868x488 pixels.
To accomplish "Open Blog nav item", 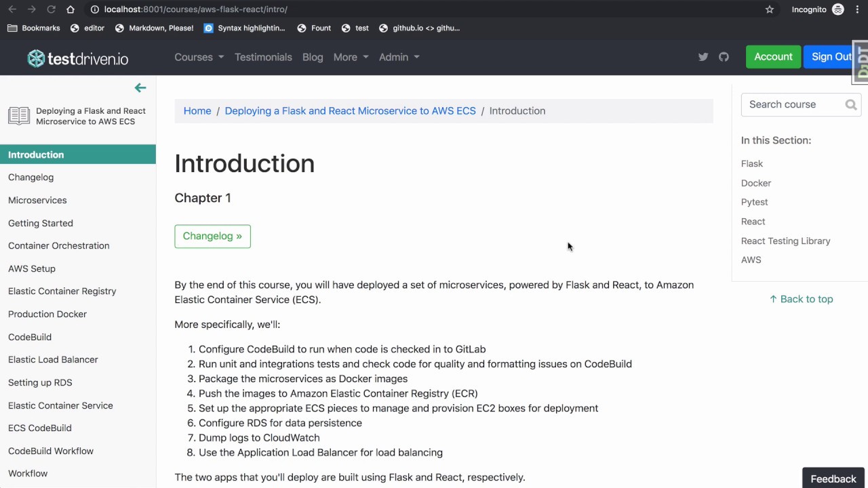I will click(313, 57).
